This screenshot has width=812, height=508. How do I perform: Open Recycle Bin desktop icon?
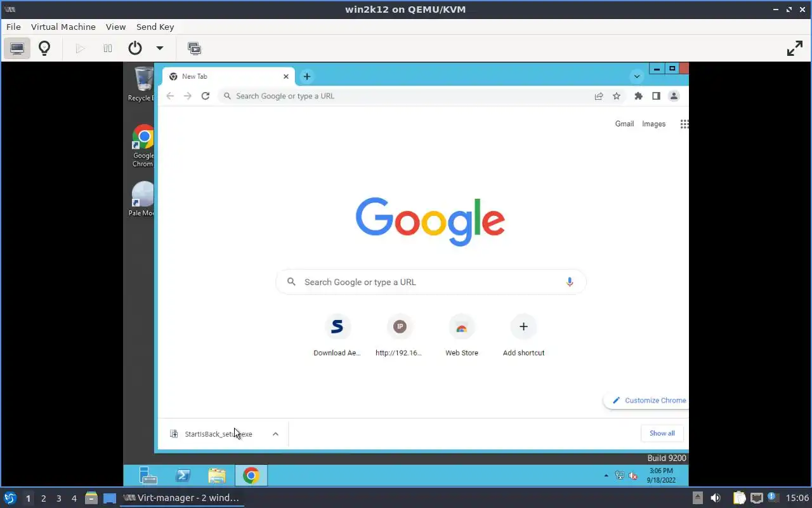tap(143, 84)
